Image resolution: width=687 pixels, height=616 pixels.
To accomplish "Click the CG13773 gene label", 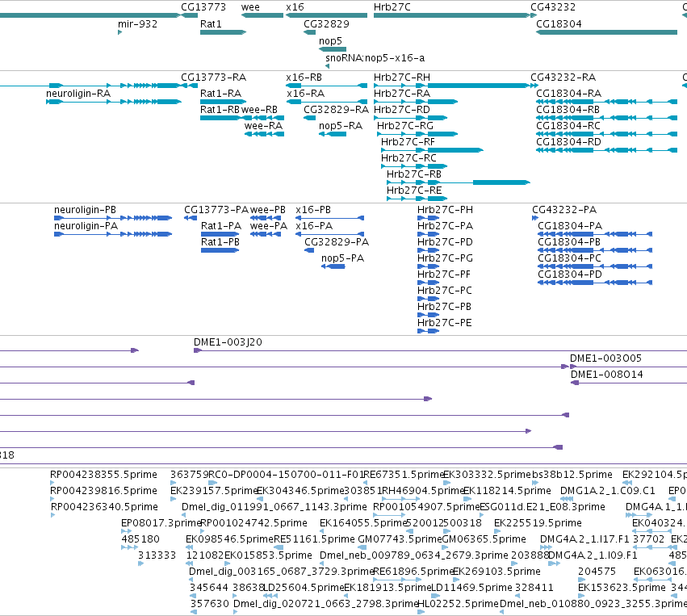I will tap(203, 7).
